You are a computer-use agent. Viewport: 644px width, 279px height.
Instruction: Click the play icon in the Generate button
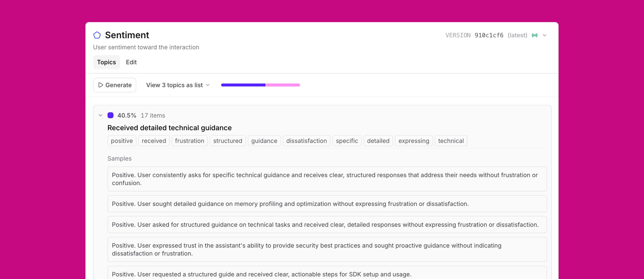(100, 85)
